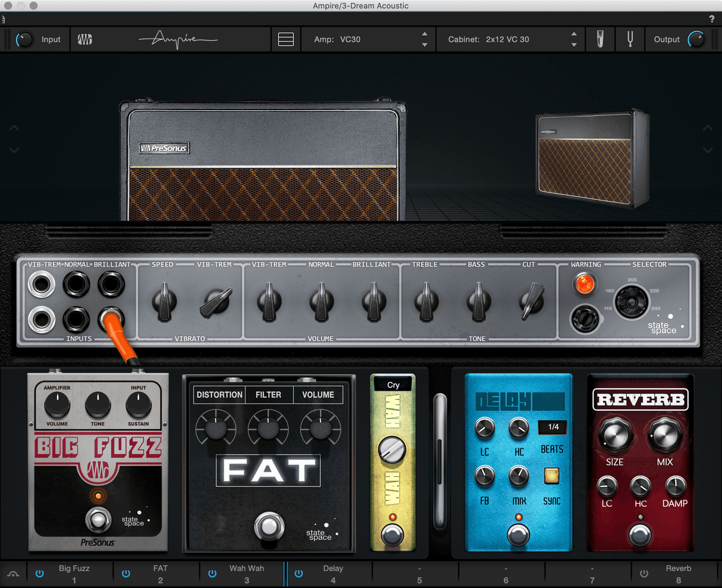Click the REVERB pedal header

[640, 400]
